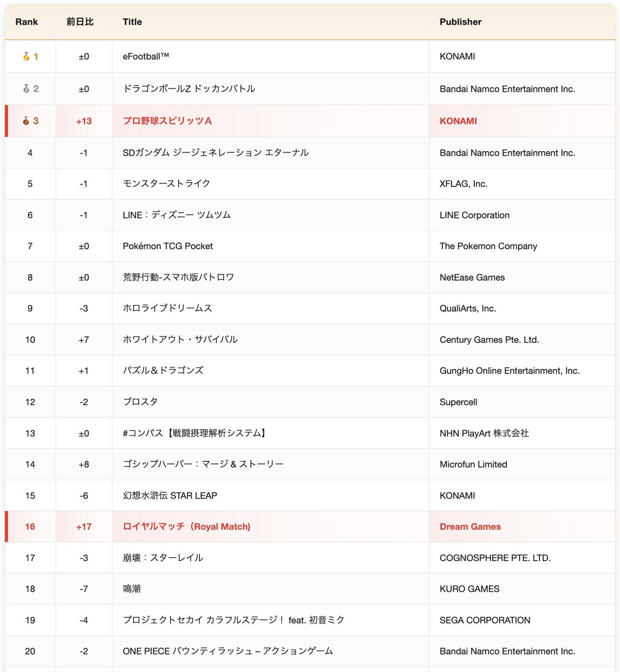The width and height of the screenshot is (620, 672).
Task: Click the bronze medal icon at rank 3
Action: 26,121
